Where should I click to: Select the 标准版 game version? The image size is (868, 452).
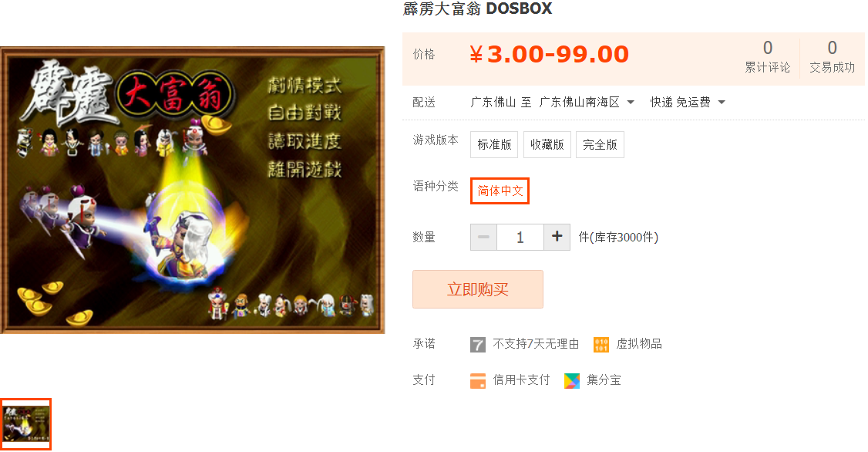tap(494, 144)
